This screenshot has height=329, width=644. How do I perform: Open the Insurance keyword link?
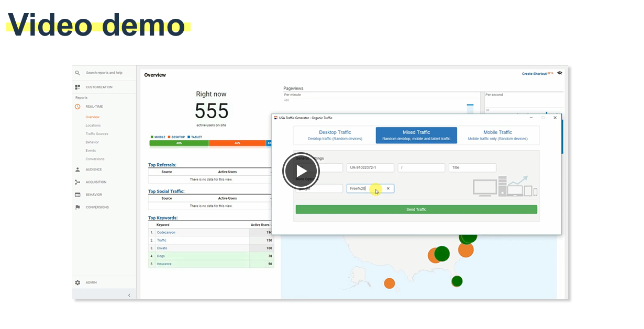[164, 264]
